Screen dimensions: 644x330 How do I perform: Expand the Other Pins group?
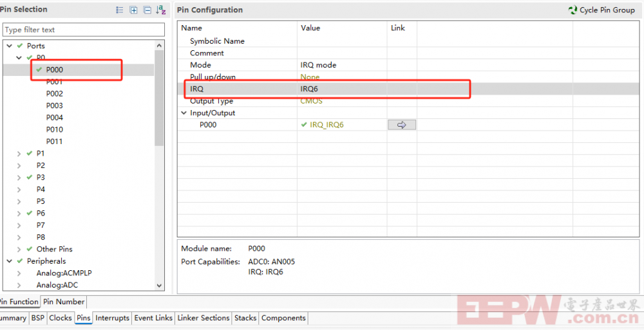coord(19,249)
